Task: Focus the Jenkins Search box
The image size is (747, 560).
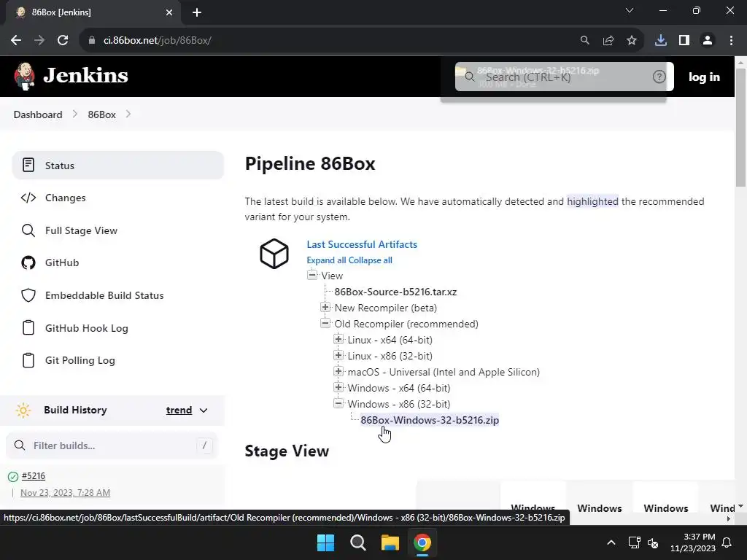Action: 564,77
